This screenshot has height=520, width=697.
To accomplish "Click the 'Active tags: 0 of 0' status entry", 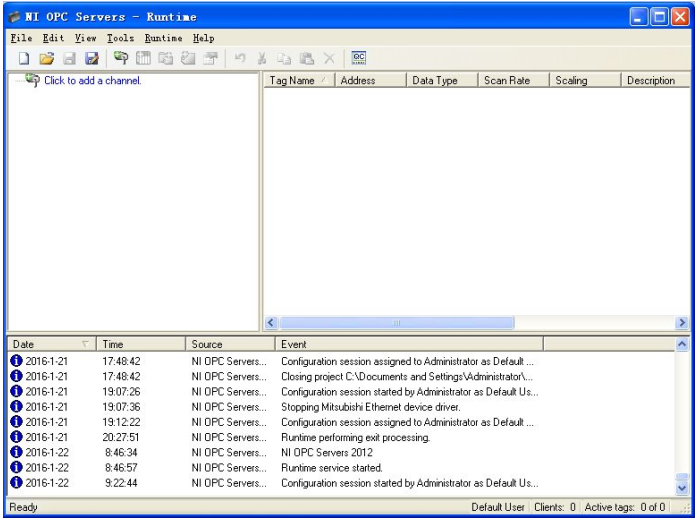I will 625,507.
